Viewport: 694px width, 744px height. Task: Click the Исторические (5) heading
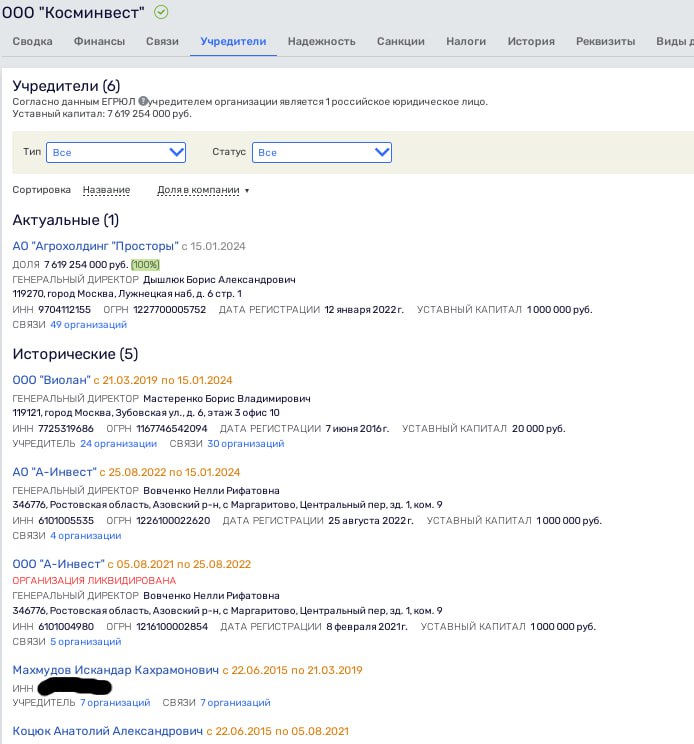[75, 354]
